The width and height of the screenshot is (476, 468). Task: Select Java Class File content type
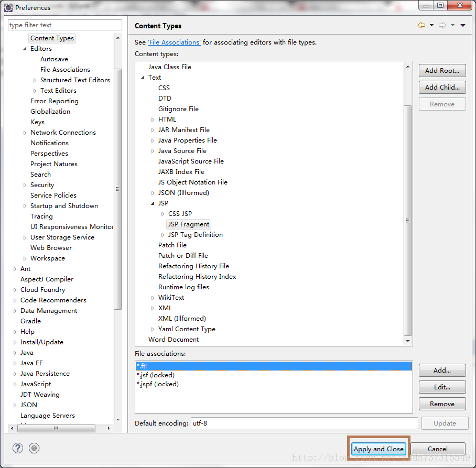170,67
